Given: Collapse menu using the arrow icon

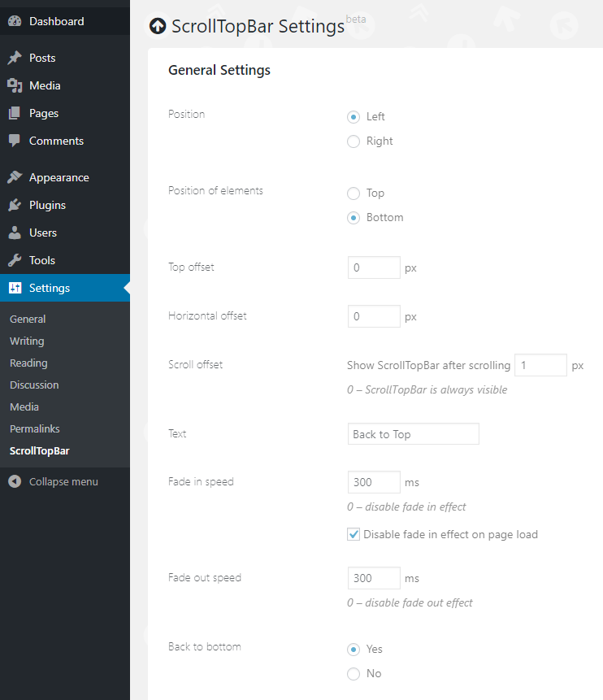Looking at the screenshot, I should tap(15, 481).
